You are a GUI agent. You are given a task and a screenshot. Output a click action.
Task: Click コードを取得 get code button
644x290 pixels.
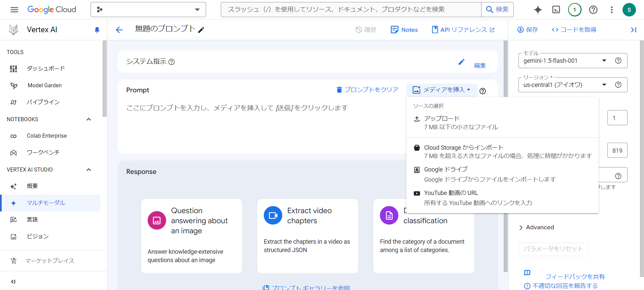574,30
